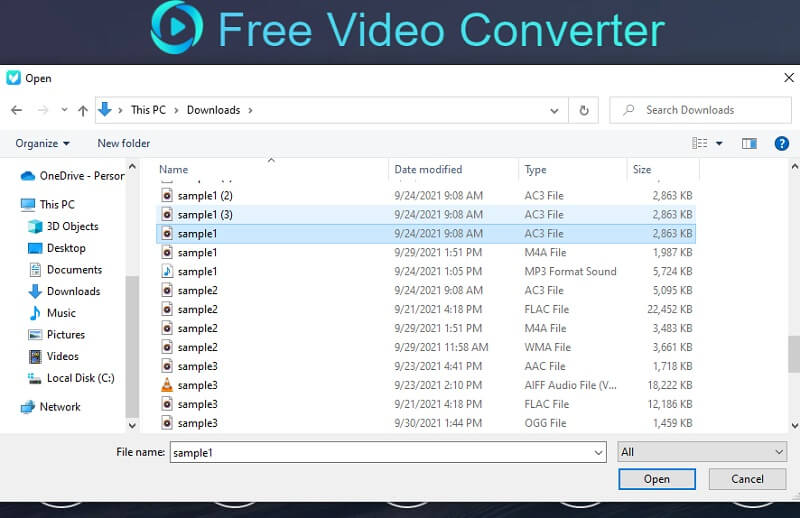
Task: Open the view options dropdown arrow
Action: pyautogui.click(x=719, y=144)
